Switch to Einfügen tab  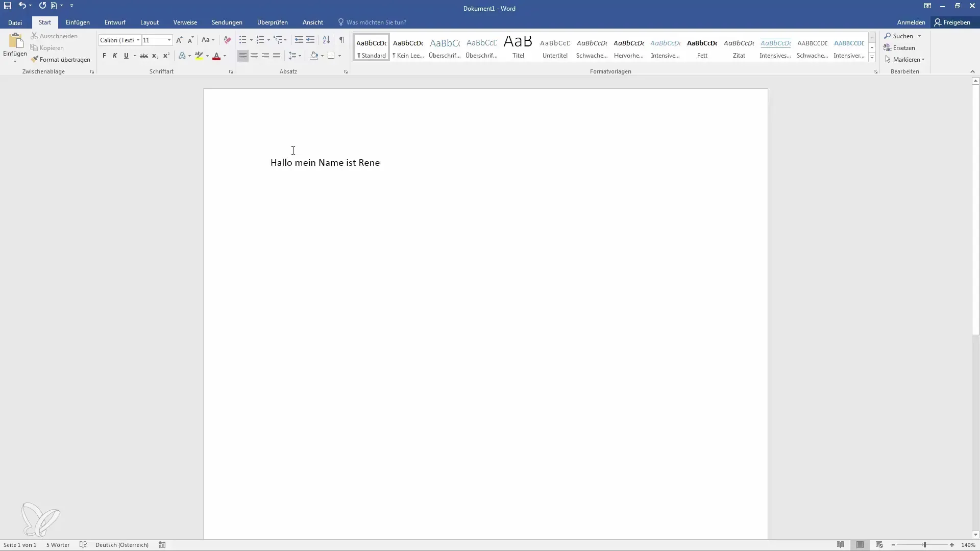pyautogui.click(x=78, y=22)
